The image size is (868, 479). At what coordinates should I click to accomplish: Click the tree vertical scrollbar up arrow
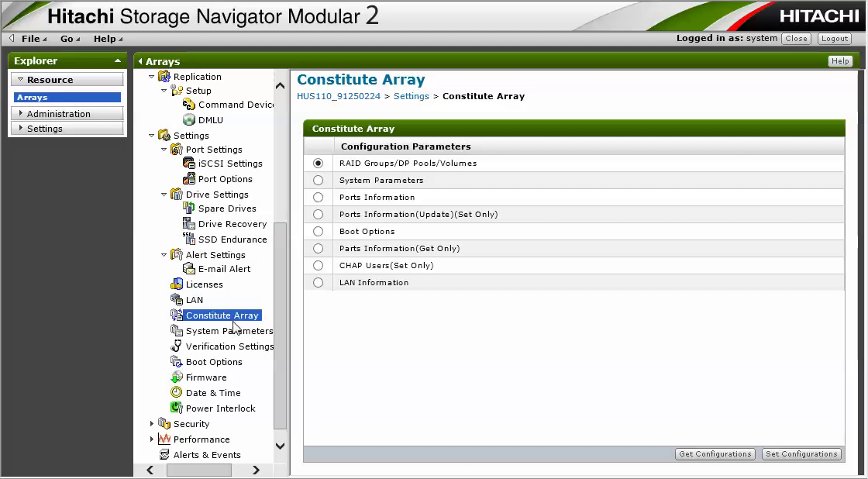280,86
